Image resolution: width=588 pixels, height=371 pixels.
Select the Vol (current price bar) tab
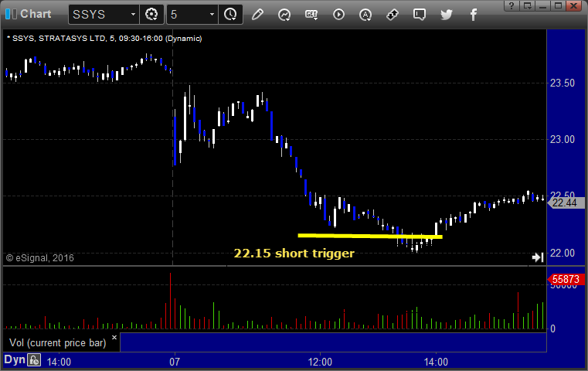[58, 343]
